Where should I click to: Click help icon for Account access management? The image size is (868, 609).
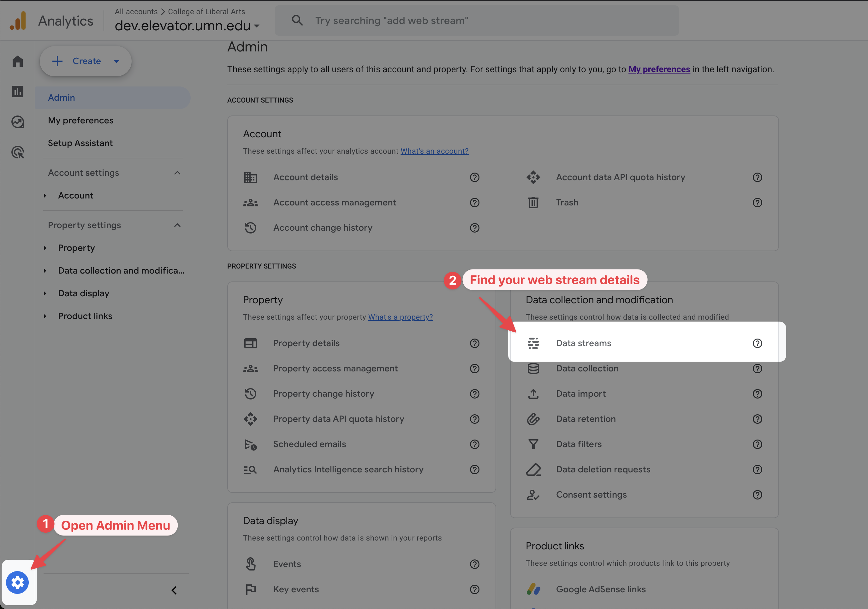tap(474, 203)
